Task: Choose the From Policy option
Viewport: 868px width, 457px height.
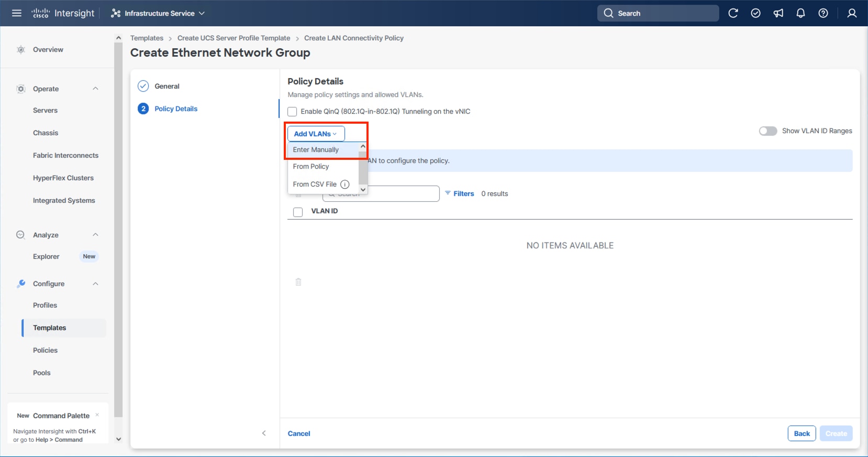Action: click(311, 167)
